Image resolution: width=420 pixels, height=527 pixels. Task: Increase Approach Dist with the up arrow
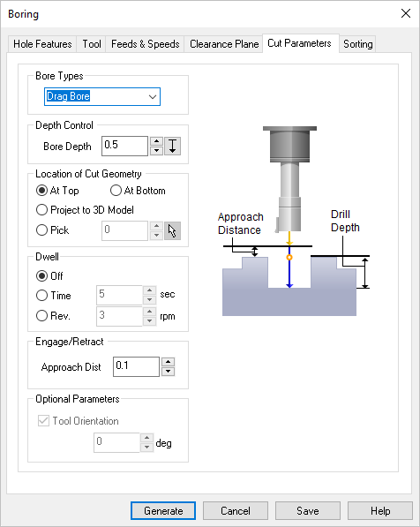168,362
